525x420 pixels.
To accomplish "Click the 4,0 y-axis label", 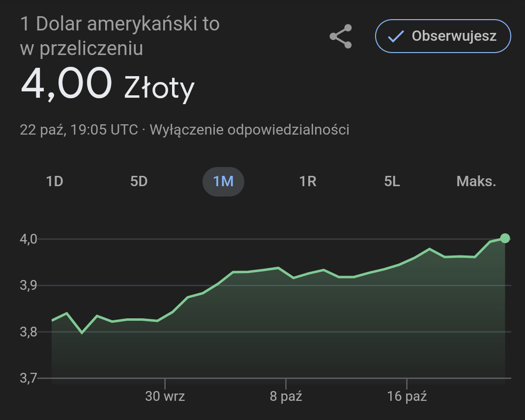I will (29, 239).
